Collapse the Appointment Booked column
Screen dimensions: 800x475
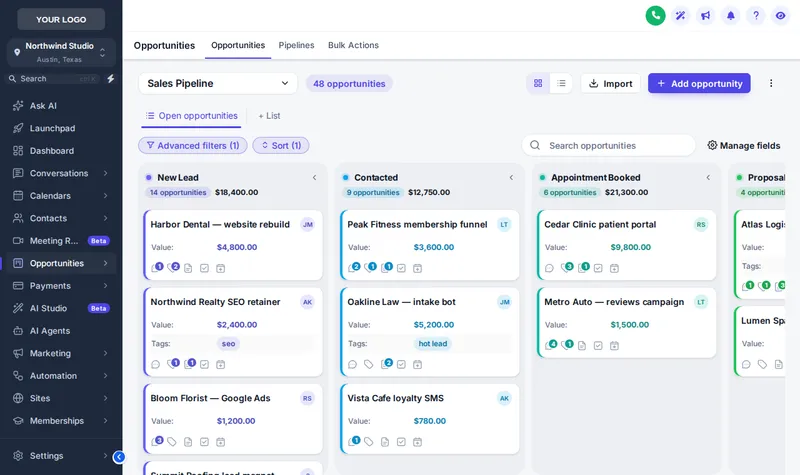click(708, 178)
